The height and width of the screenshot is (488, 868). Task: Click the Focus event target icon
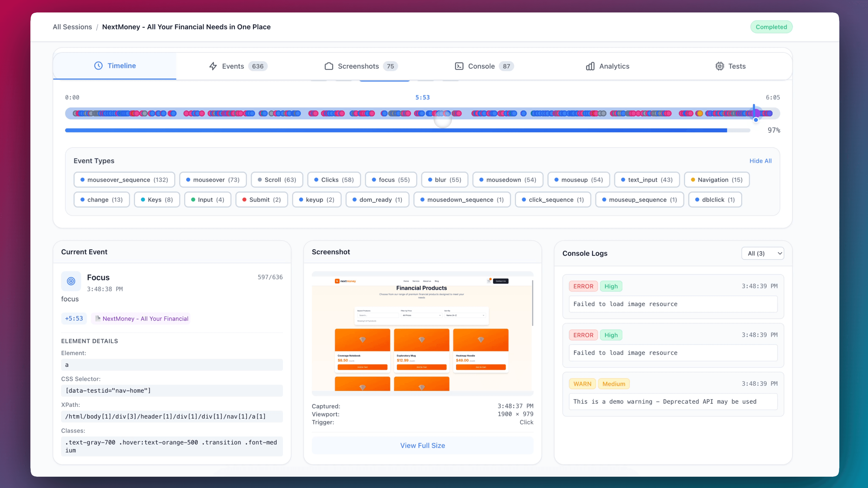tap(71, 281)
